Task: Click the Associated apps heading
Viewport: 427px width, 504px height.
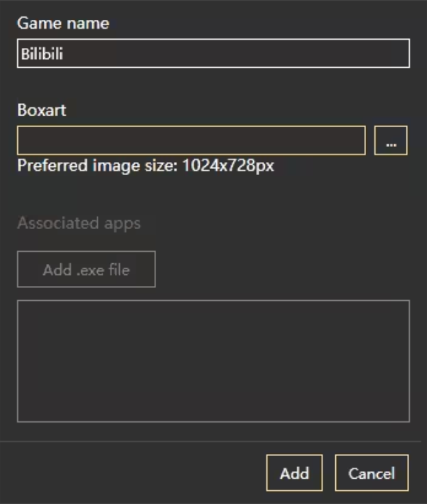Action: tap(79, 224)
